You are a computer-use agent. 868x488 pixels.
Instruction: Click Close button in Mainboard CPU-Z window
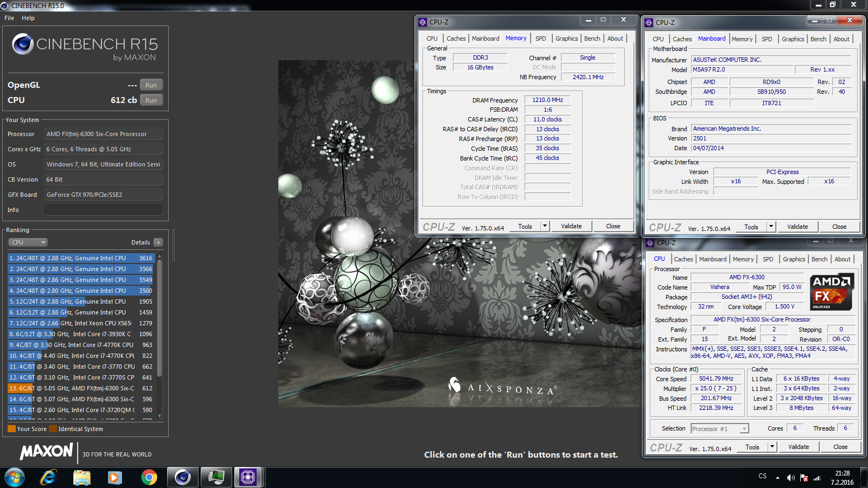point(839,227)
